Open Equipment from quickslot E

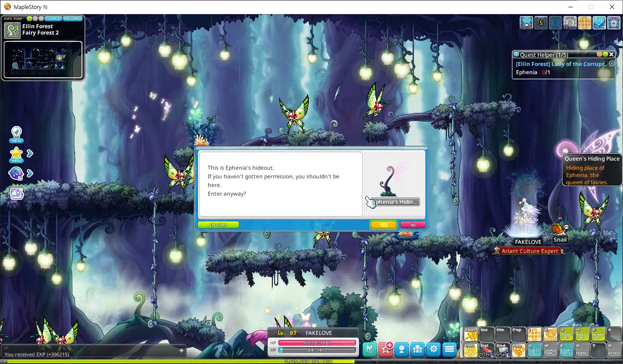point(567,350)
